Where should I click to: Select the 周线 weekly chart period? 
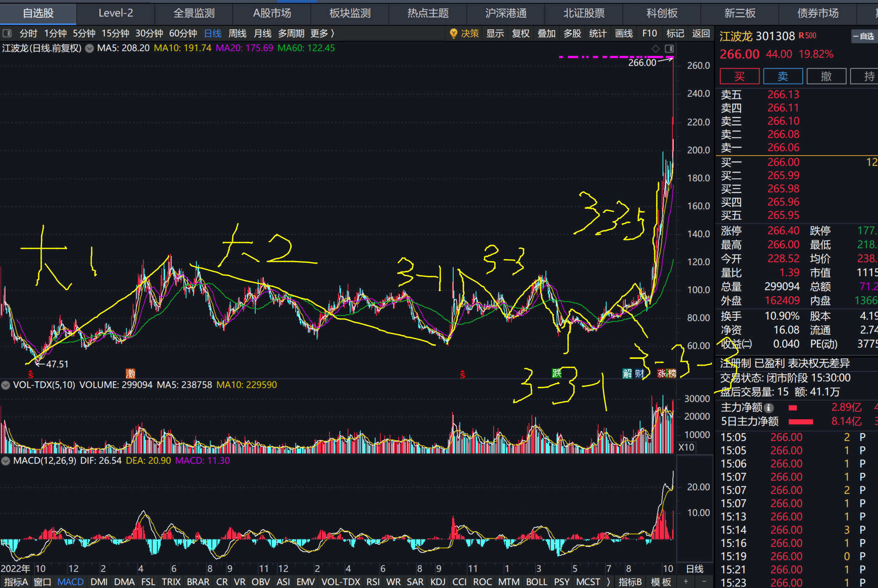[x=238, y=34]
